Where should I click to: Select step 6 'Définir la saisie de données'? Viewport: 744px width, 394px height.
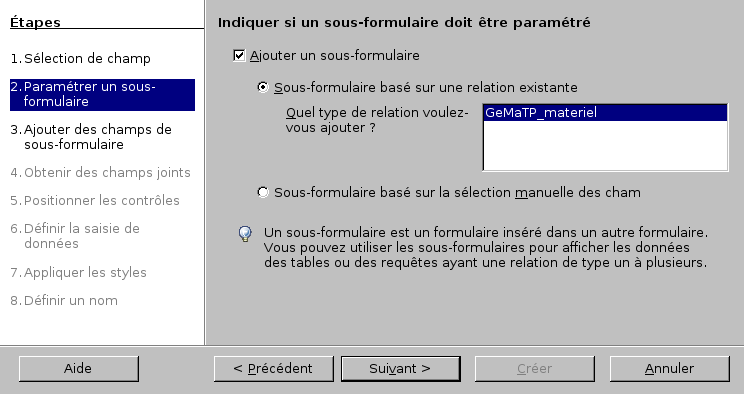point(75,236)
